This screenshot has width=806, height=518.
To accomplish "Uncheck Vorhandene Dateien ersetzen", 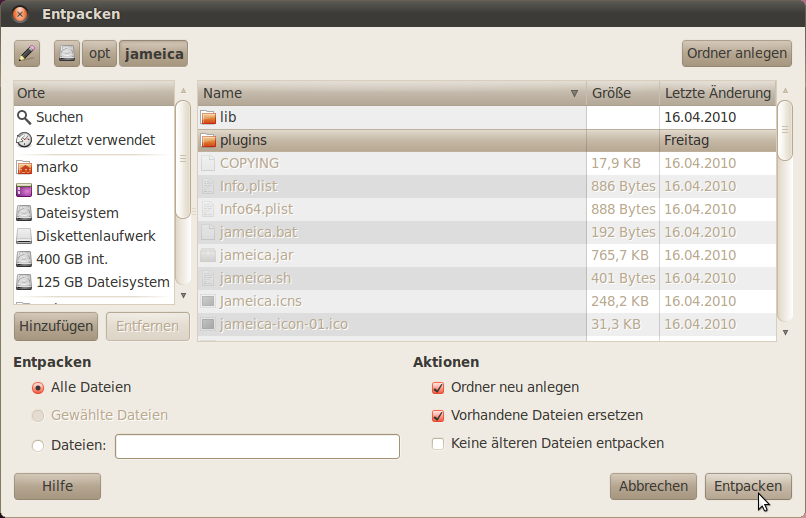I will coord(438,415).
